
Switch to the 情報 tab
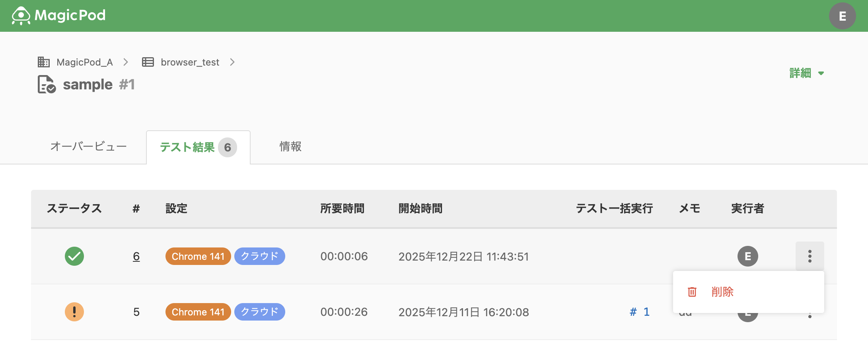coord(290,147)
